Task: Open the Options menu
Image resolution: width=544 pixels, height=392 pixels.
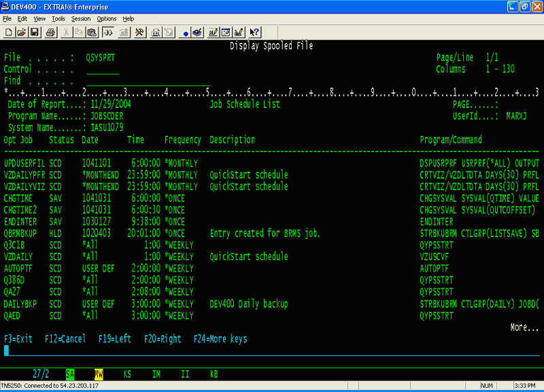Action: point(106,19)
